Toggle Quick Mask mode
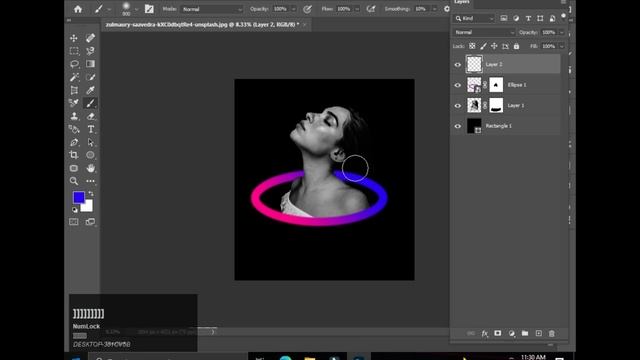 click(x=74, y=222)
